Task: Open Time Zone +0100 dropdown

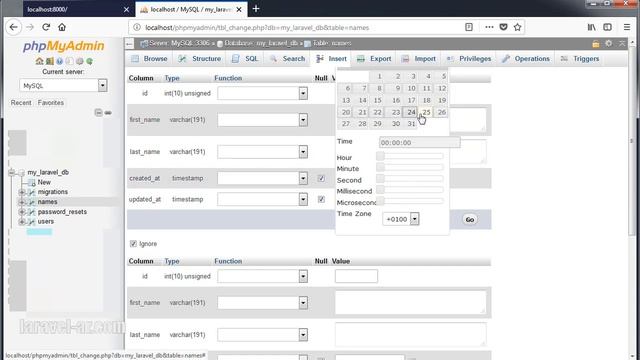Action: (x=401, y=219)
